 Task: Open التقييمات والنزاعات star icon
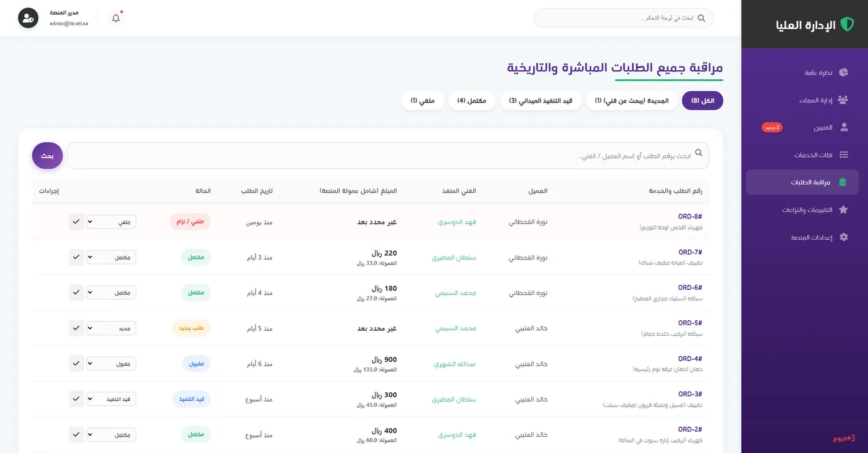(x=843, y=210)
